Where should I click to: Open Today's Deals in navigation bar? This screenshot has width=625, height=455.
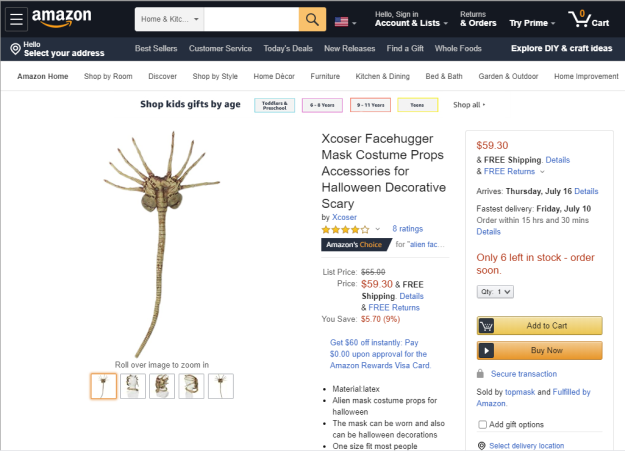[288, 49]
